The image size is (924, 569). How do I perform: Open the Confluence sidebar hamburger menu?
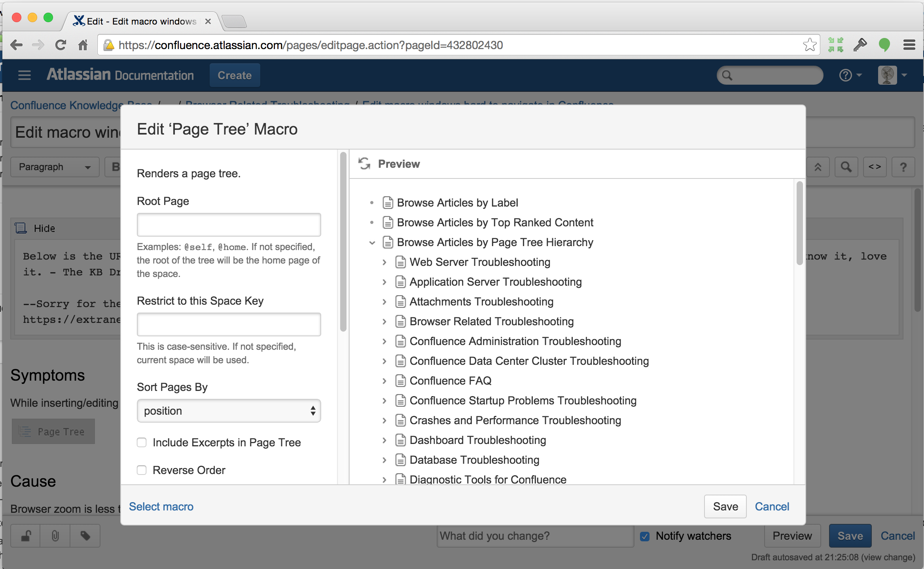pos(25,75)
